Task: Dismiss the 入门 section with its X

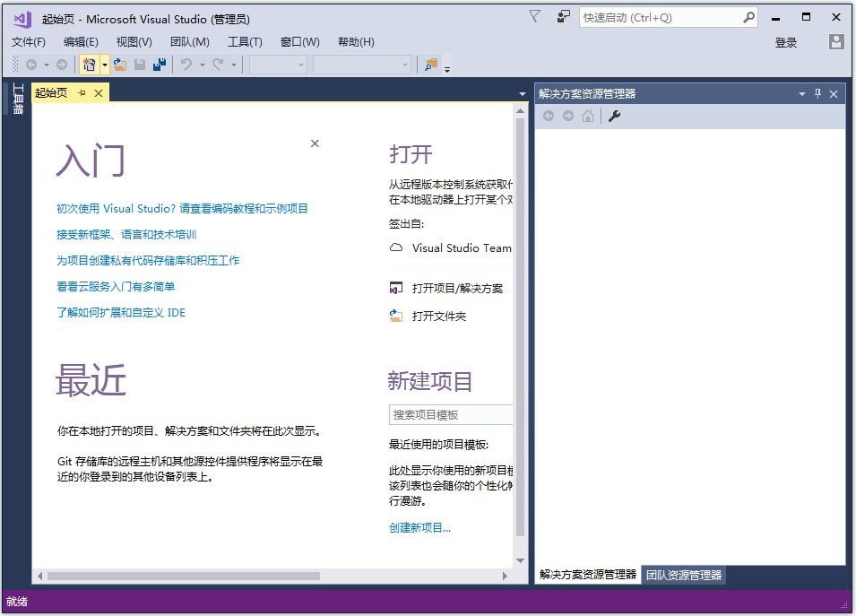Action: 315,143
